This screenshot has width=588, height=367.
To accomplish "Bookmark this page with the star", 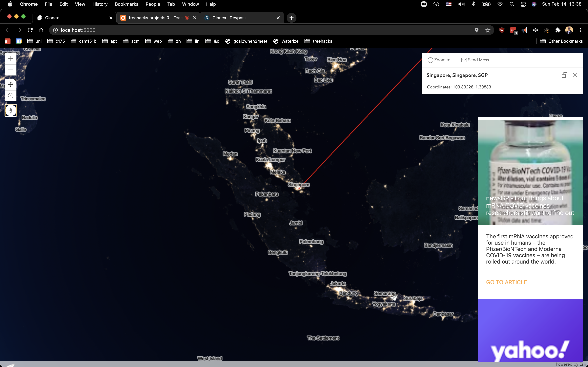I will pyautogui.click(x=488, y=30).
